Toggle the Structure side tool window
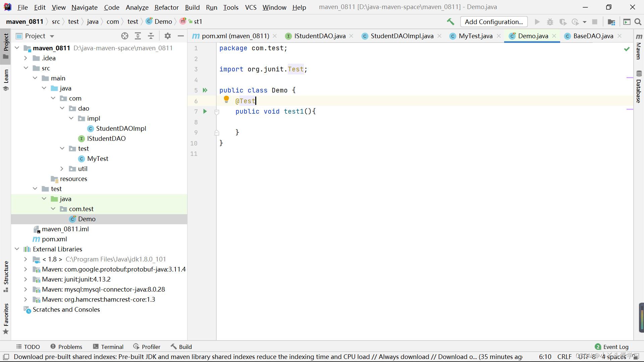 pos(6,277)
